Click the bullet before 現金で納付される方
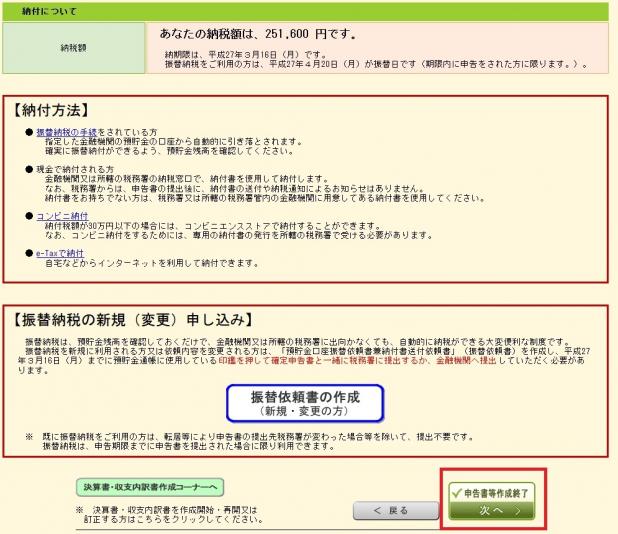The width and height of the screenshot is (618, 534). click(28, 170)
